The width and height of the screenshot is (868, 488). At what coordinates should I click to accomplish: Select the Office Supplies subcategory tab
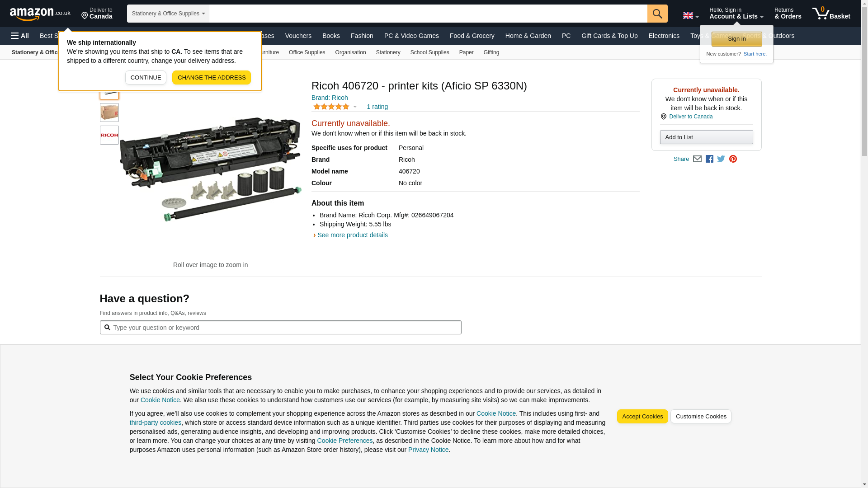307,52
